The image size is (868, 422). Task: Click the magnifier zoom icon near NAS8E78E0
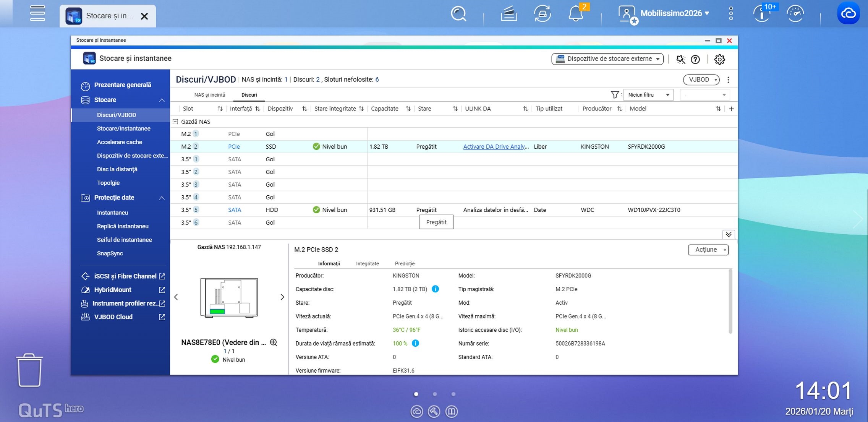[x=274, y=342]
